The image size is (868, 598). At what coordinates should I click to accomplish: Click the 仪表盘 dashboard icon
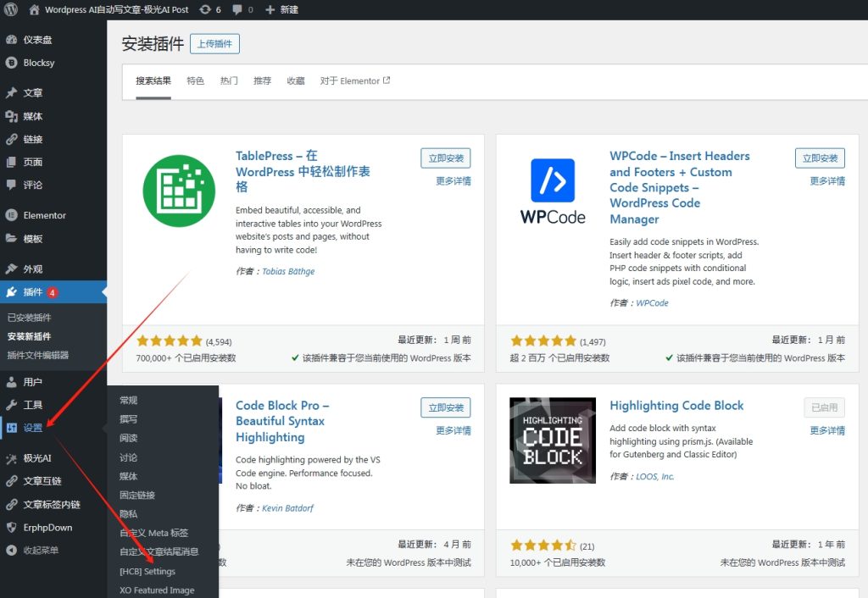(11, 40)
